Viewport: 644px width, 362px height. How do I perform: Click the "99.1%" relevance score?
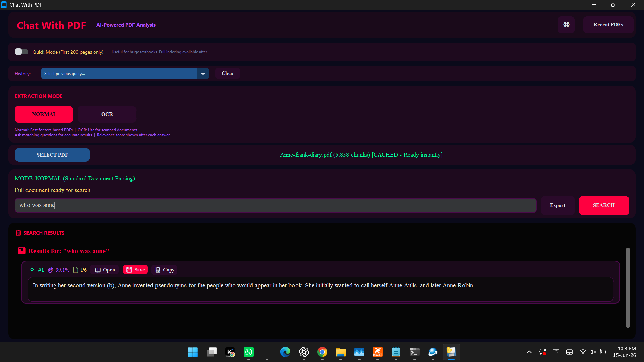tap(62, 270)
